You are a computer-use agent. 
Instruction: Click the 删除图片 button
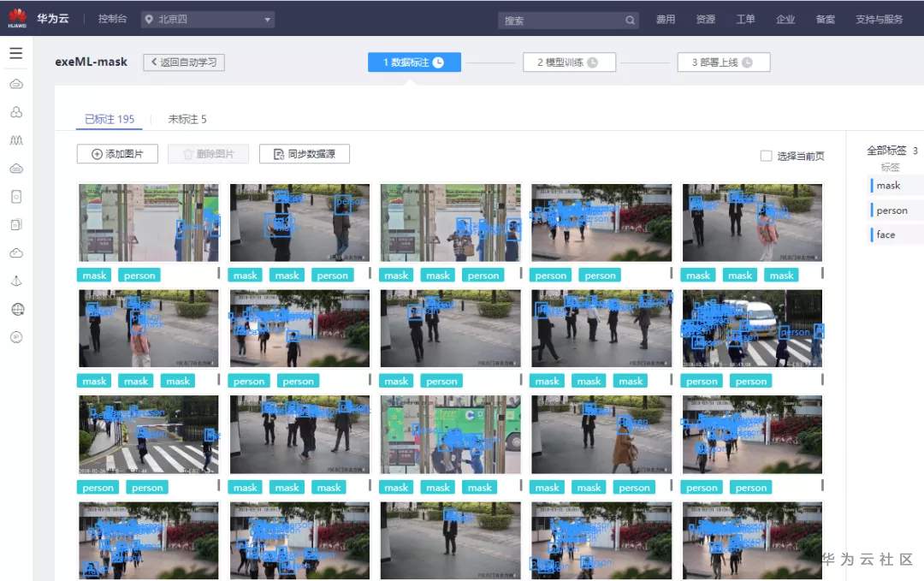click(208, 154)
